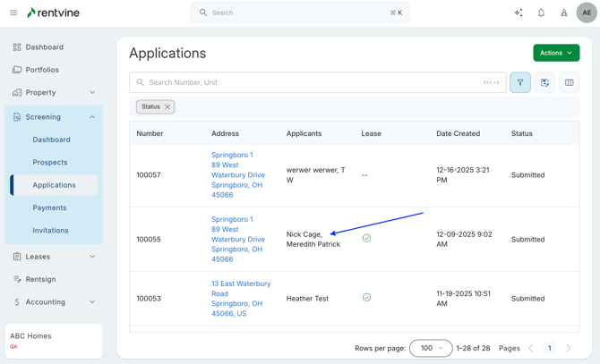Click lease checkmark for application 100055
The width and height of the screenshot is (600, 364).
pyautogui.click(x=366, y=239)
